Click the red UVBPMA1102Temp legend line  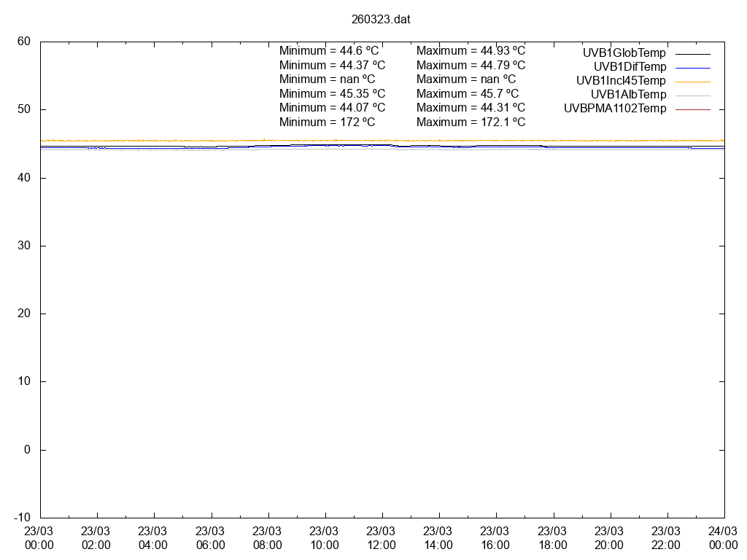point(692,109)
